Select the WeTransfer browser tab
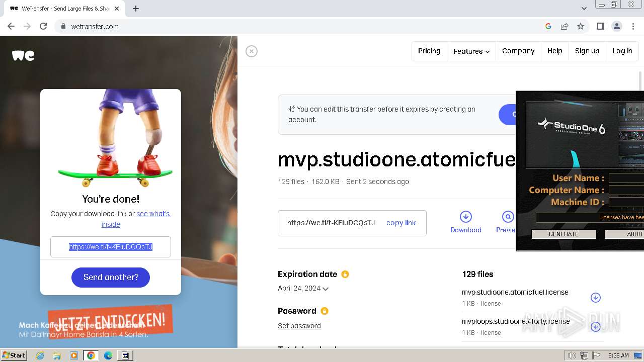The image size is (644, 362). (64, 9)
